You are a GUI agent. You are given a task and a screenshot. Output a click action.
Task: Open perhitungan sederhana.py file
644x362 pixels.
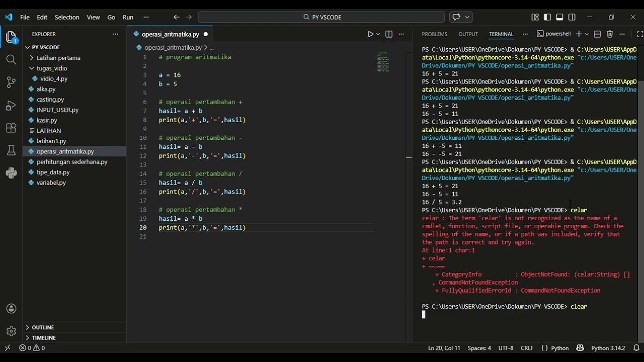coord(74,162)
